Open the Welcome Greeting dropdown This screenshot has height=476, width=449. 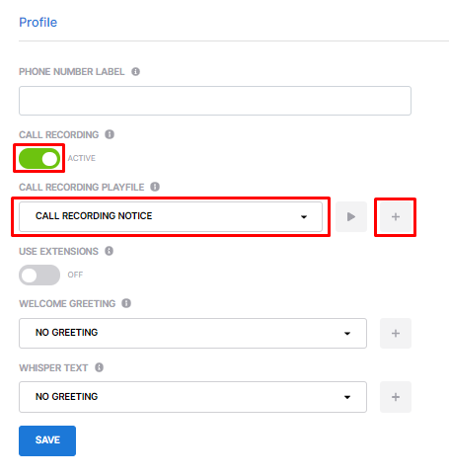pyautogui.click(x=192, y=333)
